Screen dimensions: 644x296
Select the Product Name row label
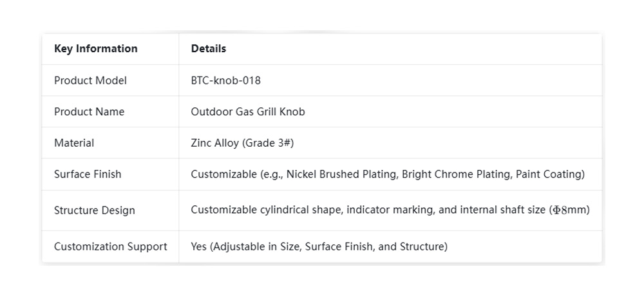89,112
